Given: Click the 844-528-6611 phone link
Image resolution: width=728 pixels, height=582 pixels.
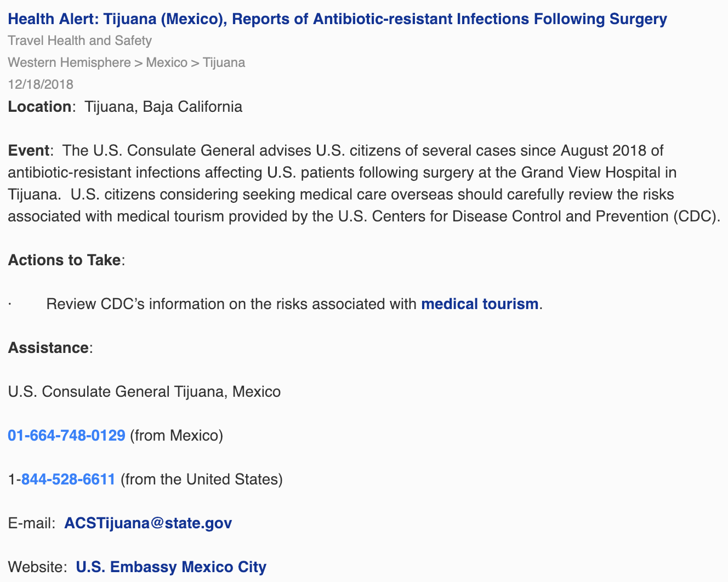Looking at the screenshot, I should click(x=68, y=479).
